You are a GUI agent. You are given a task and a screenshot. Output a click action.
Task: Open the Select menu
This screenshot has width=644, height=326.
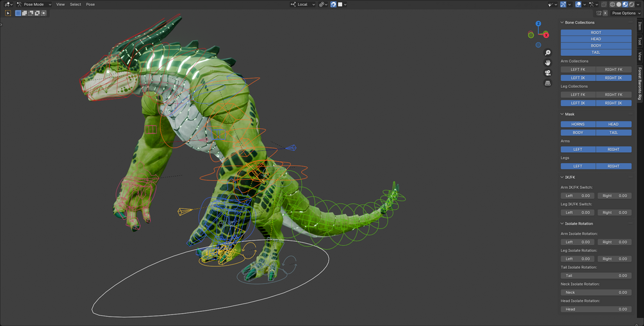point(76,4)
